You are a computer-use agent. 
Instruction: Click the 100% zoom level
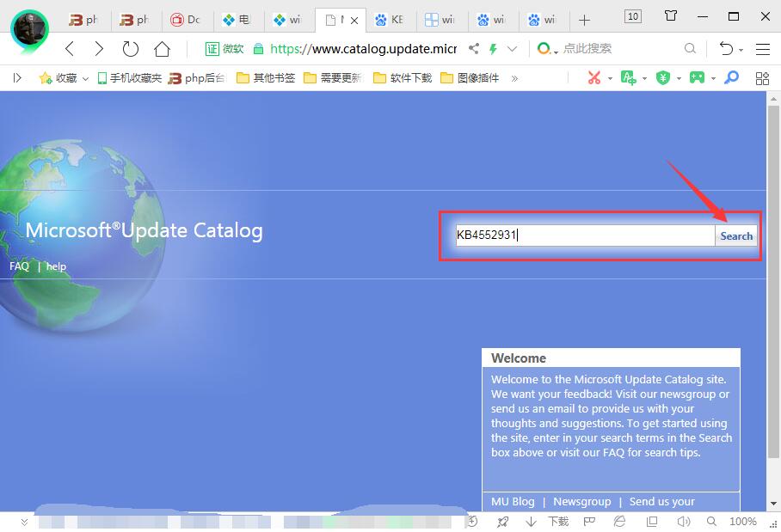point(742,522)
